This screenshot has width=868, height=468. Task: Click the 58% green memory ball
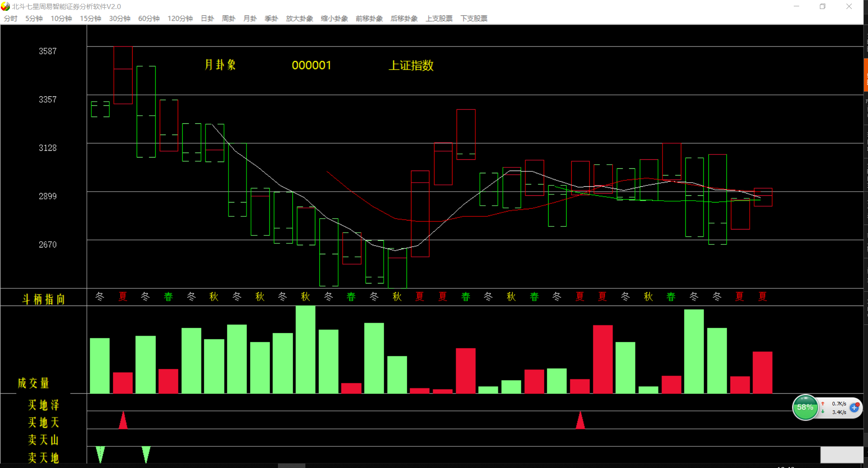pyautogui.click(x=805, y=407)
